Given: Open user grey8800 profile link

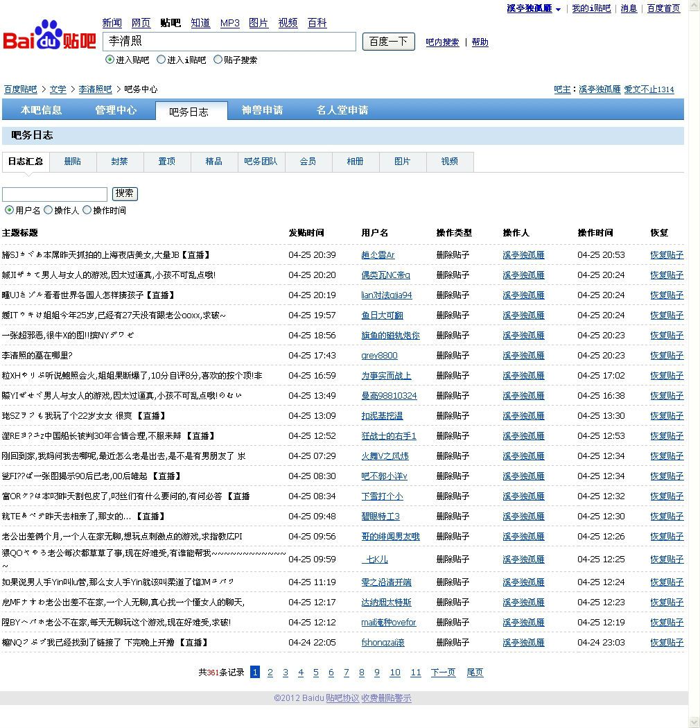Looking at the screenshot, I should (x=379, y=356).
